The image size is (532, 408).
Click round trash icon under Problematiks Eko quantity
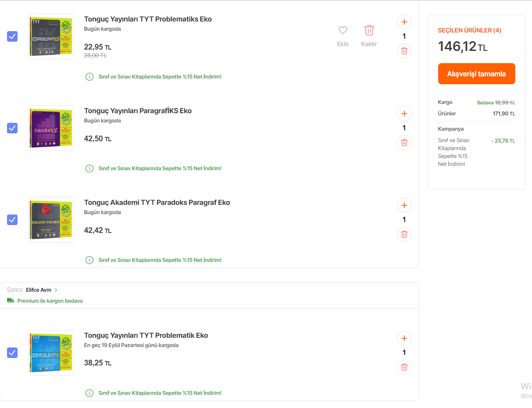point(404,51)
